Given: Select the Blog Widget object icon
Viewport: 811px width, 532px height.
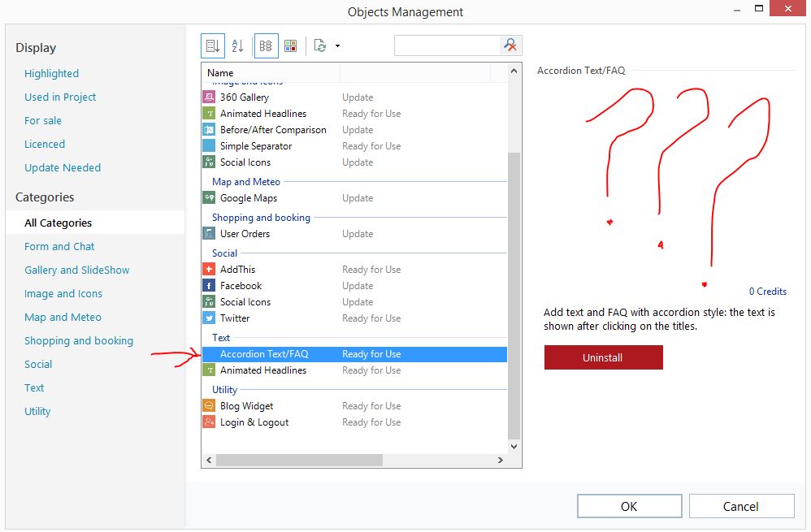Looking at the screenshot, I should tap(209, 405).
